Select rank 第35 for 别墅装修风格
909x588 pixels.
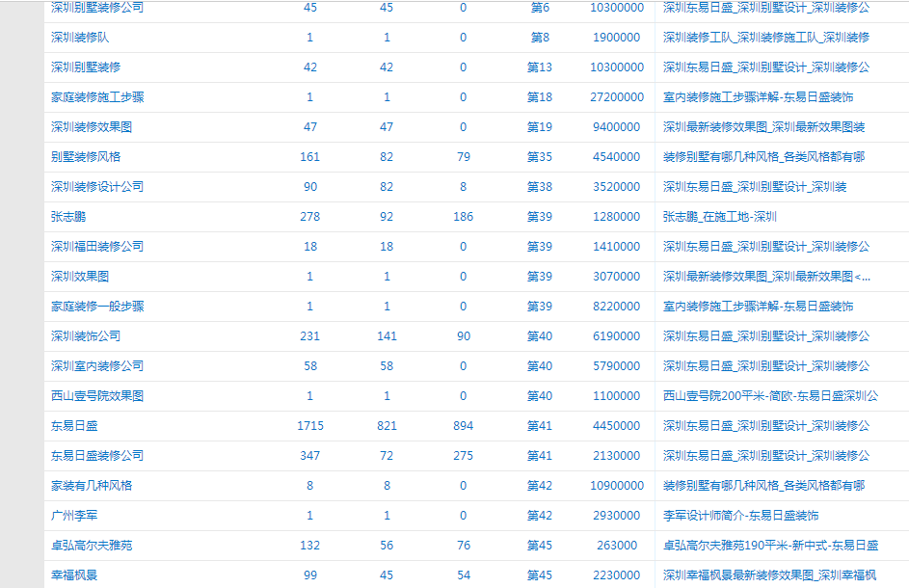[x=540, y=157]
